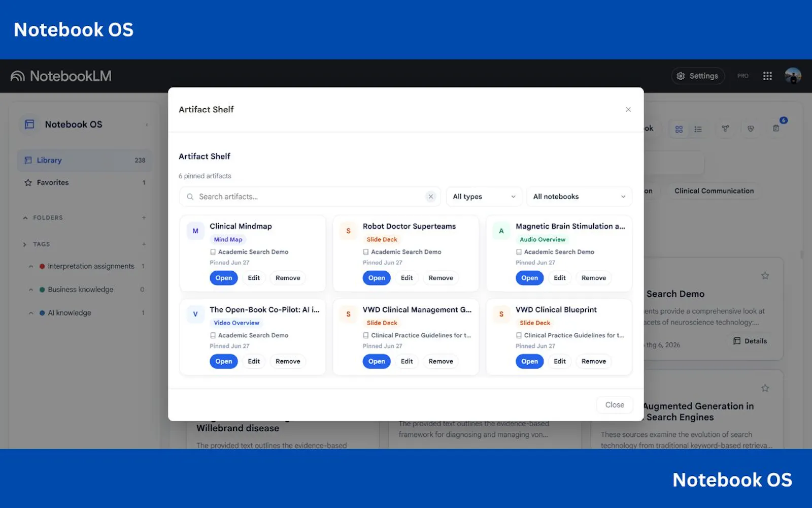Viewport: 812px width, 508px height.
Task: Click the Settings gear icon
Action: (x=681, y=76)
